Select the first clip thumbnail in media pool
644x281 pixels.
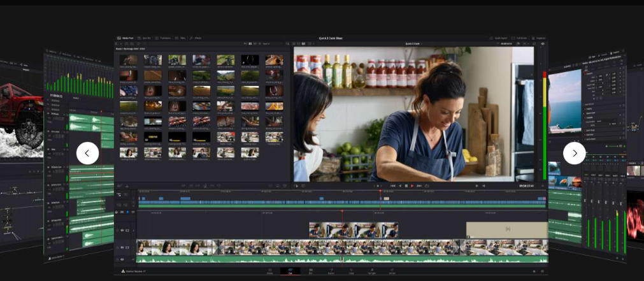(x=129, y=60)
